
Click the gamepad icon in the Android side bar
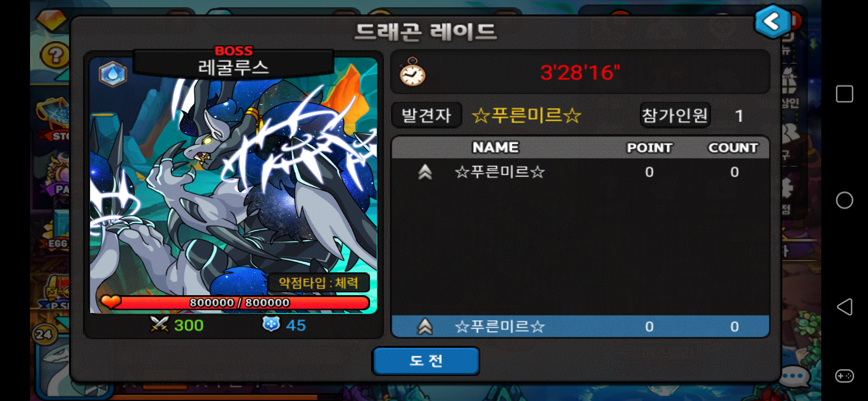coord(844,376)
